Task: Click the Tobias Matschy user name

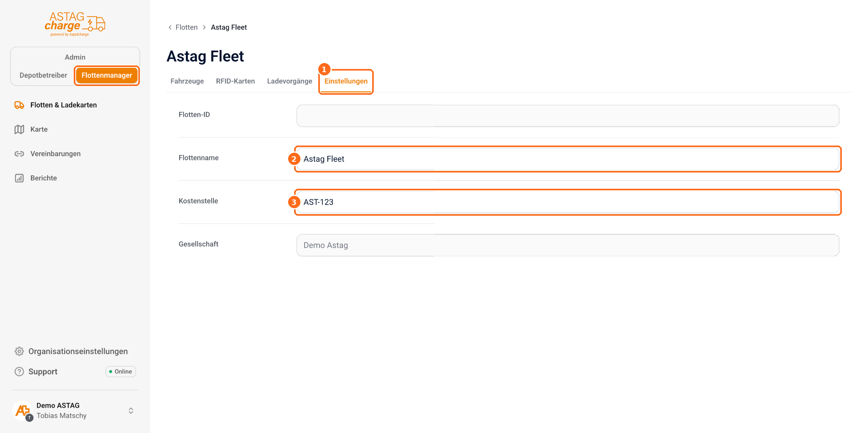Action: pyautogui.click(x=61, y=416)
